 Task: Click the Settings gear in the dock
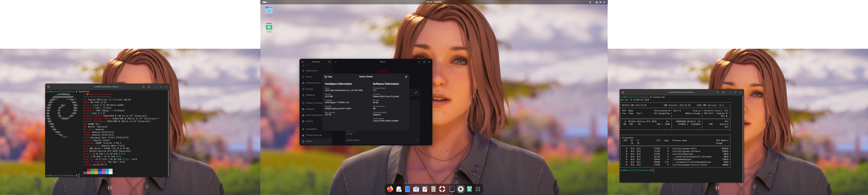pos(461,189)
